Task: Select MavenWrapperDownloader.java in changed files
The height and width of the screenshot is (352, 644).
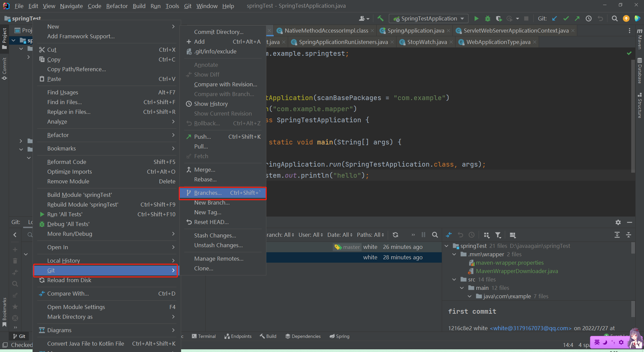Action: [x=517, y=271]
